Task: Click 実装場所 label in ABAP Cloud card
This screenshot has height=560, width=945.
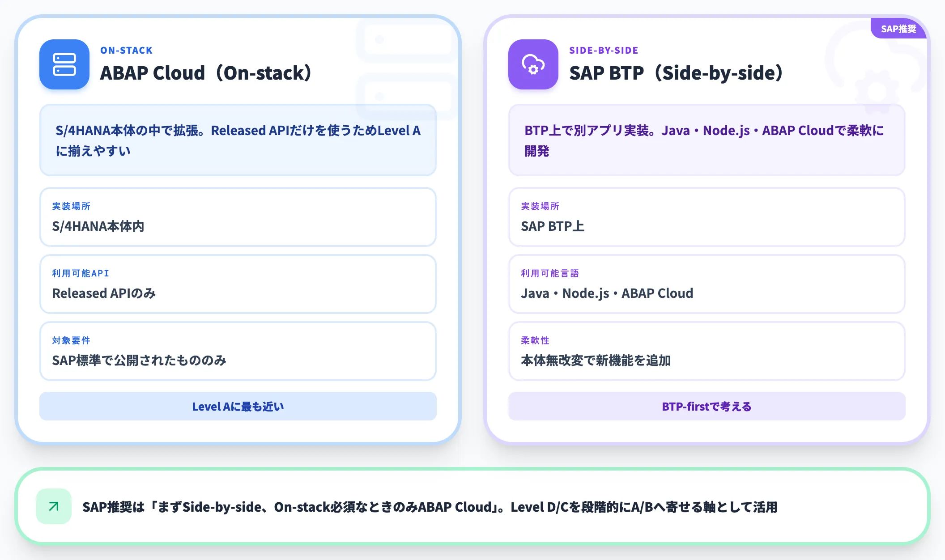Action: 71,206
